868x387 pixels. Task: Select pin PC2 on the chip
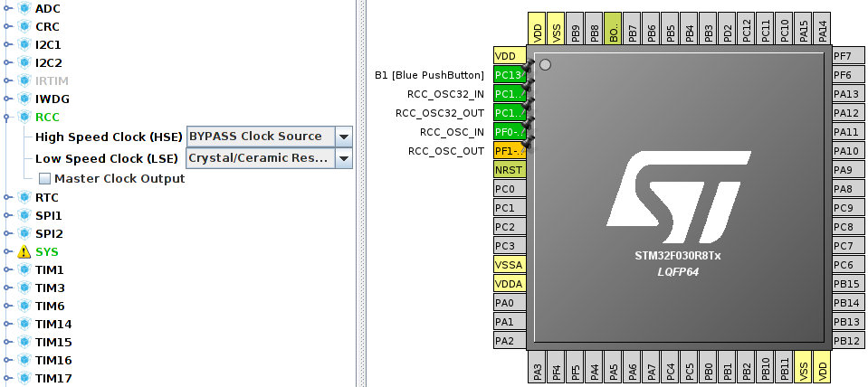click(x=510, y=227)
